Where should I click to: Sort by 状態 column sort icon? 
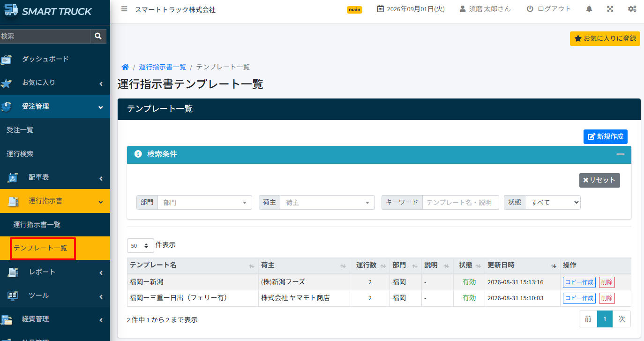[x=478, y=266]
